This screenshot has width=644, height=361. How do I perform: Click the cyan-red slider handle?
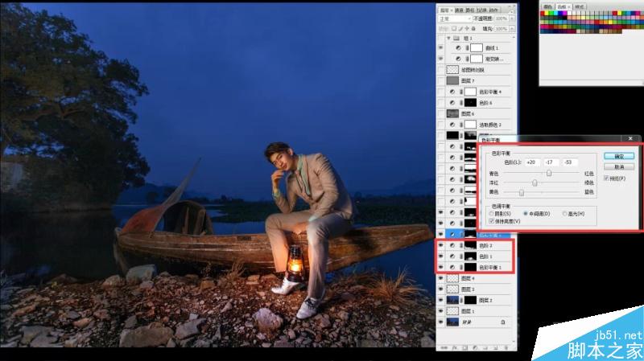point(549,174)
